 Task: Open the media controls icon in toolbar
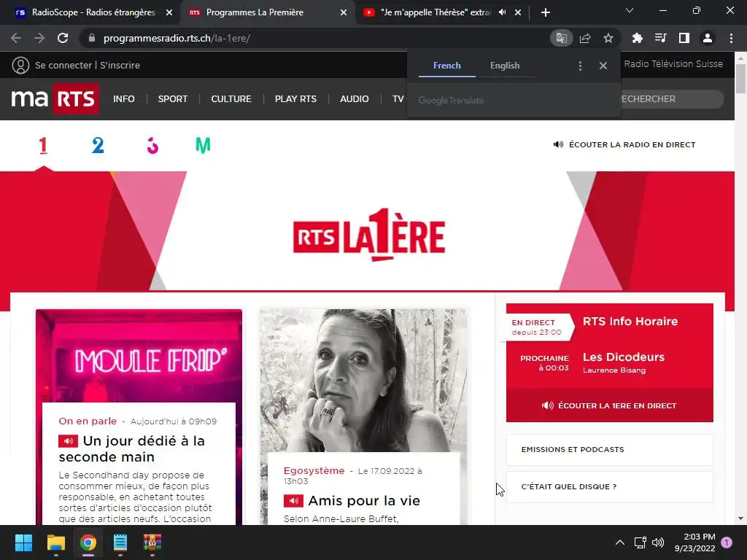tap(660, 38)
